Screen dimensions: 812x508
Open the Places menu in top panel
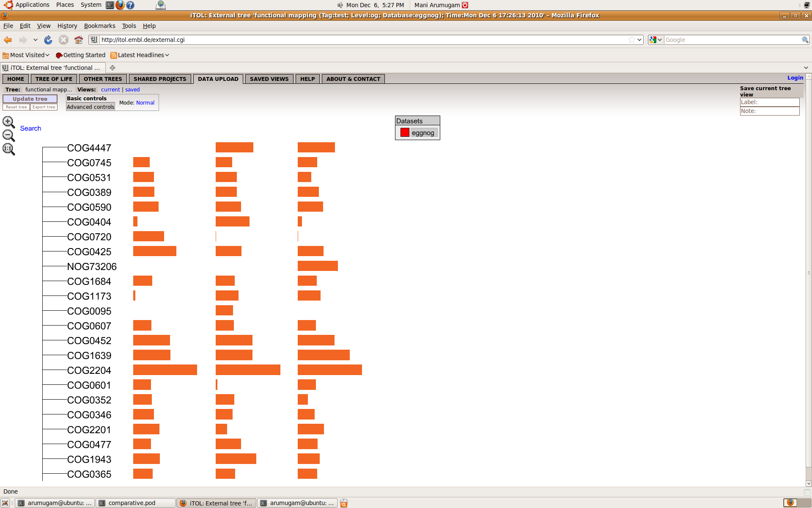pyautogui.click(x=65, y=5)
